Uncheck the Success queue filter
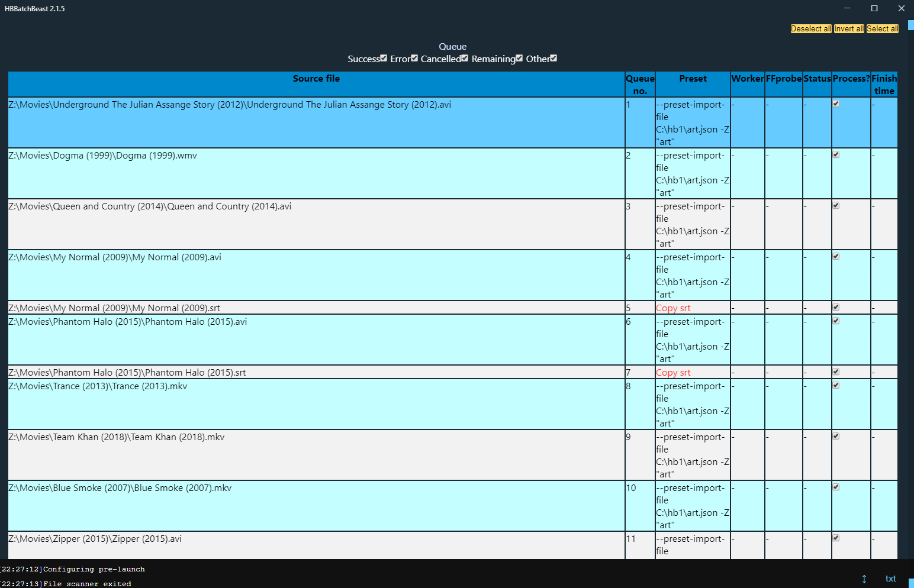This screenshot has width=914, height=588. 384,58
